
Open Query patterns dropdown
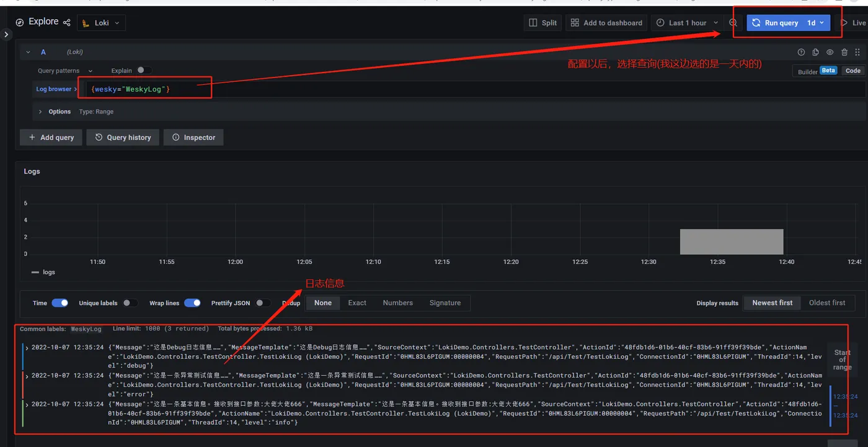[65, 71]
